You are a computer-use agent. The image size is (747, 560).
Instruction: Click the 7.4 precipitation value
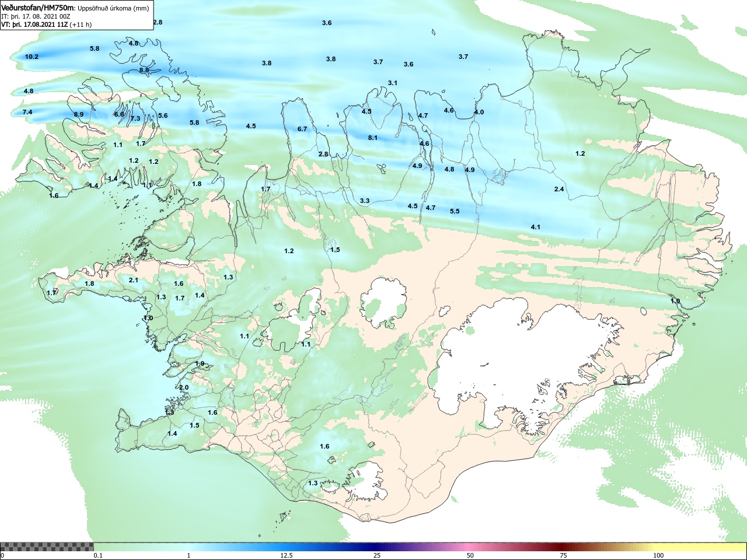(27, 112)
